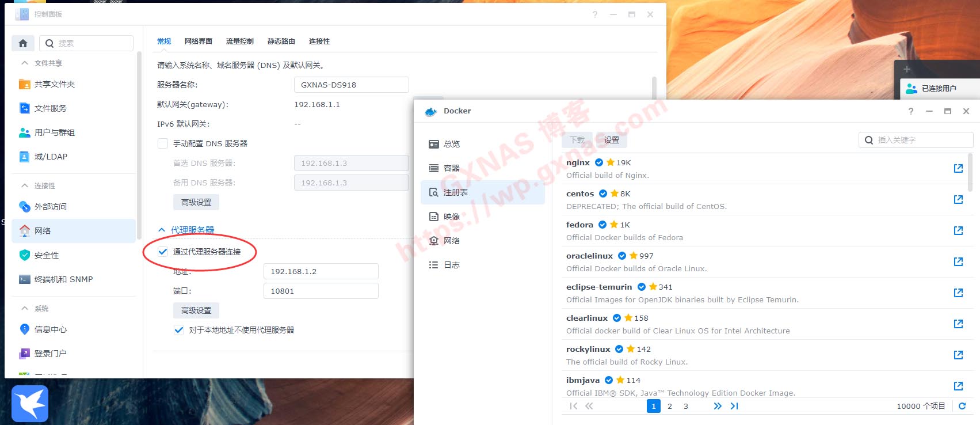Collapse the 代理服务器 section
The width and height of the screenshot is (980, 425).
tap(162, 230)
